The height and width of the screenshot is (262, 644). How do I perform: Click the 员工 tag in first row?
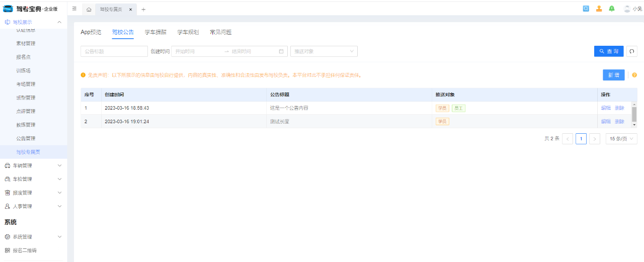[458, 108]
